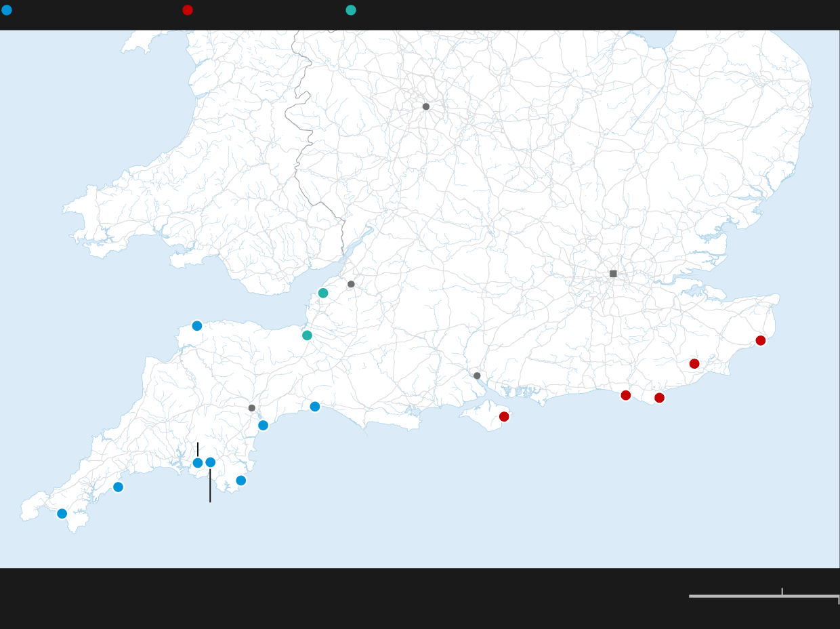Click the gray city dot for Exeter
840x629 pixels.
coord(252,408)
